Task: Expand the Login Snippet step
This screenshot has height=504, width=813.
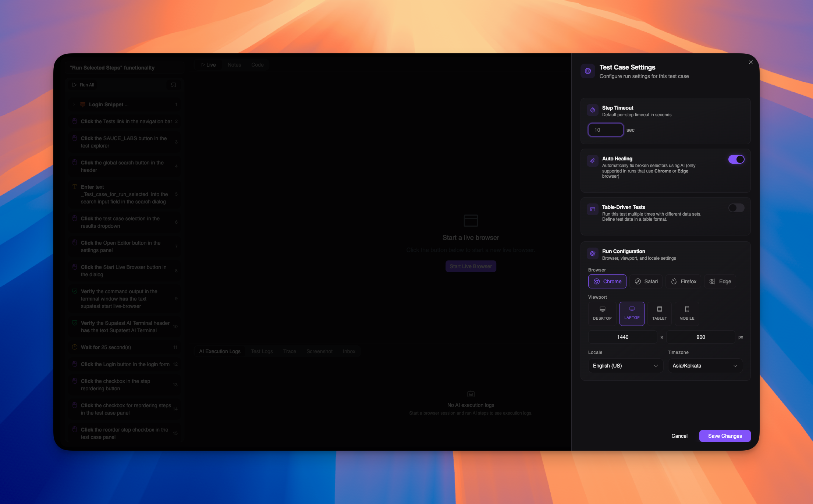Action: point(74,104)
